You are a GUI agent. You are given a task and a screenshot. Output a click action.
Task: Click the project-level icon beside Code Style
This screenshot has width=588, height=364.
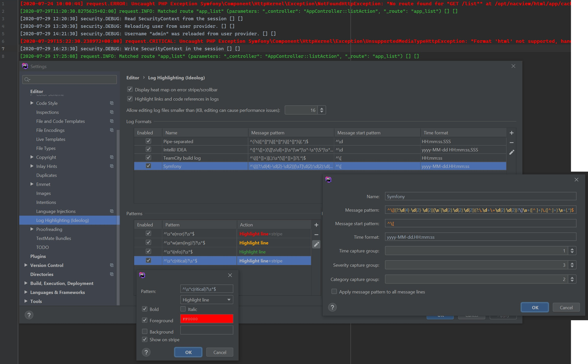pos(112,103)
